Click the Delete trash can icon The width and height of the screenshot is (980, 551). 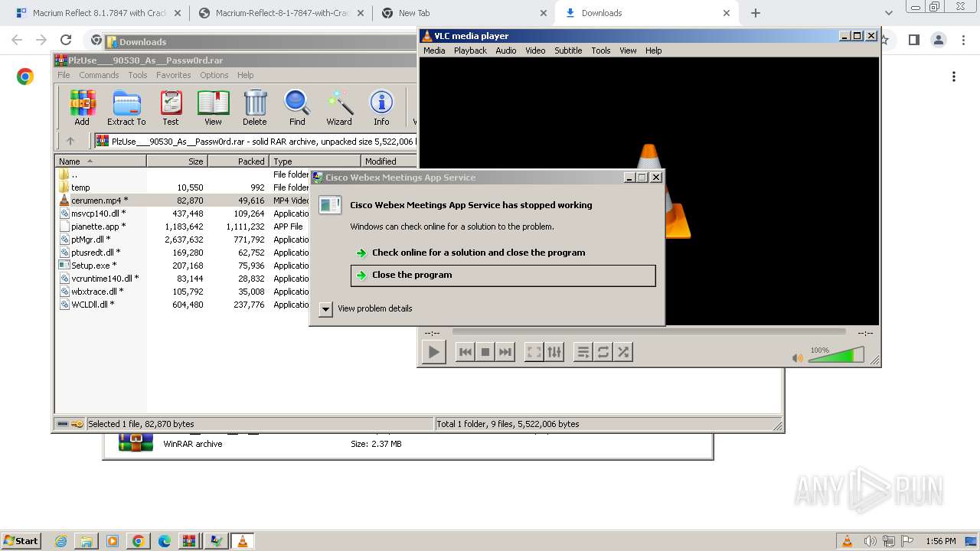click(255, 107)
